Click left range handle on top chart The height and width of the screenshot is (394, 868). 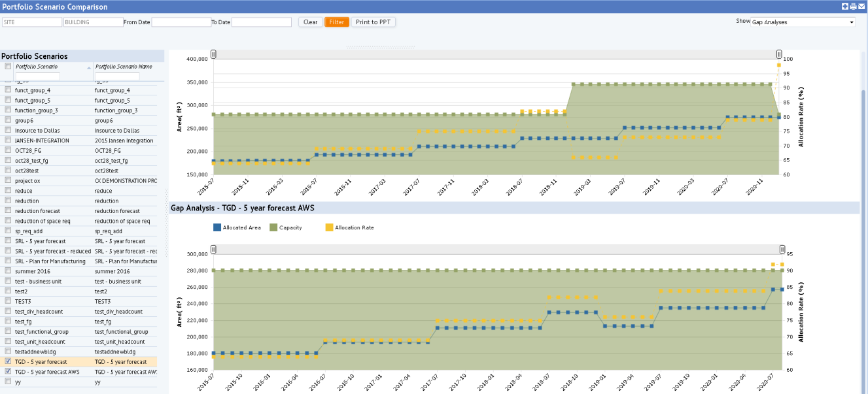213,54
